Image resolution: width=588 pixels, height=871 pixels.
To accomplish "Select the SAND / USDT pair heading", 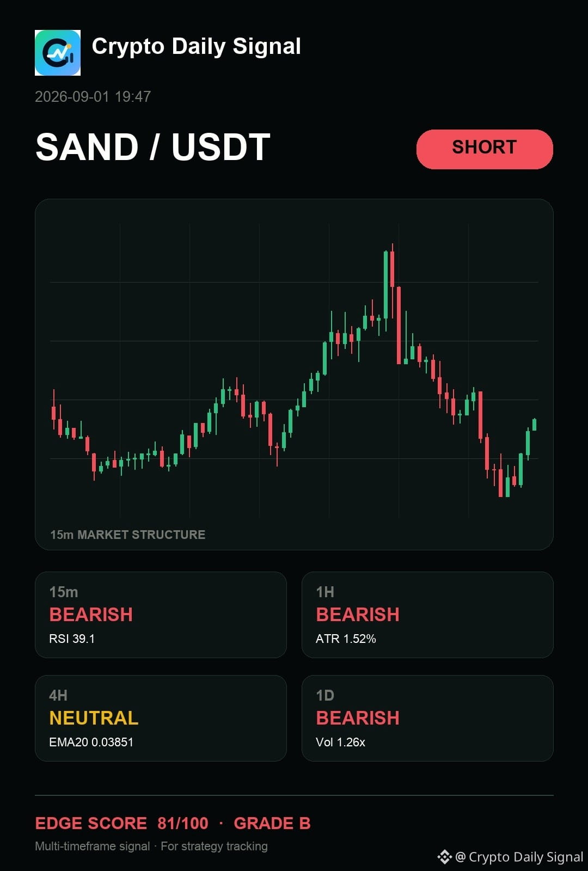I will (x=153, y=147).
